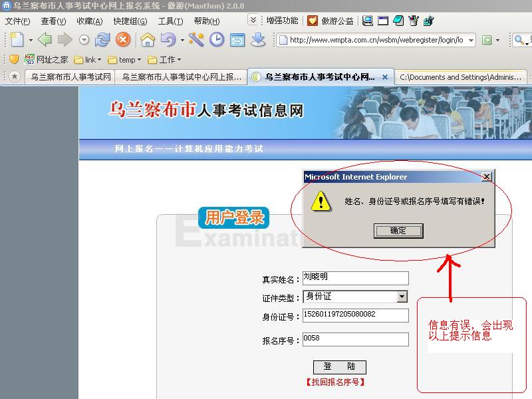Go forward with the gray right arrow

coord(65,40)
